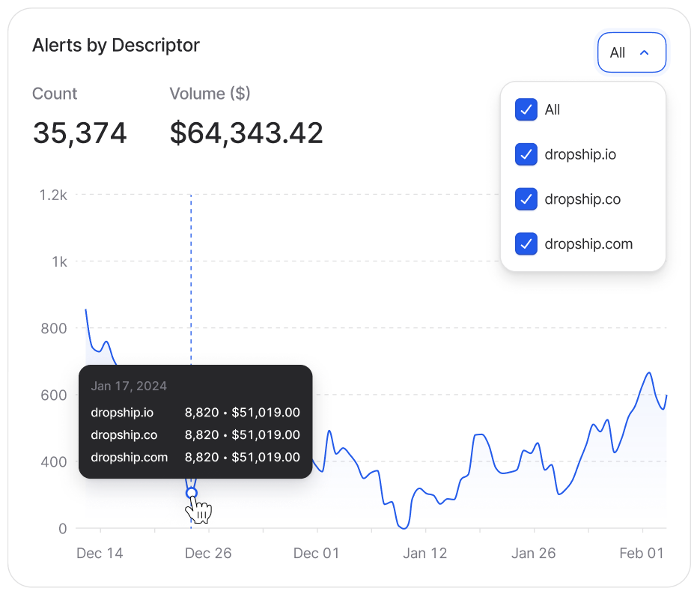The width and height of the screenshot is (700, 597).
Task: Click the 1.2k y-axis label
Action: tap(53, 195)
